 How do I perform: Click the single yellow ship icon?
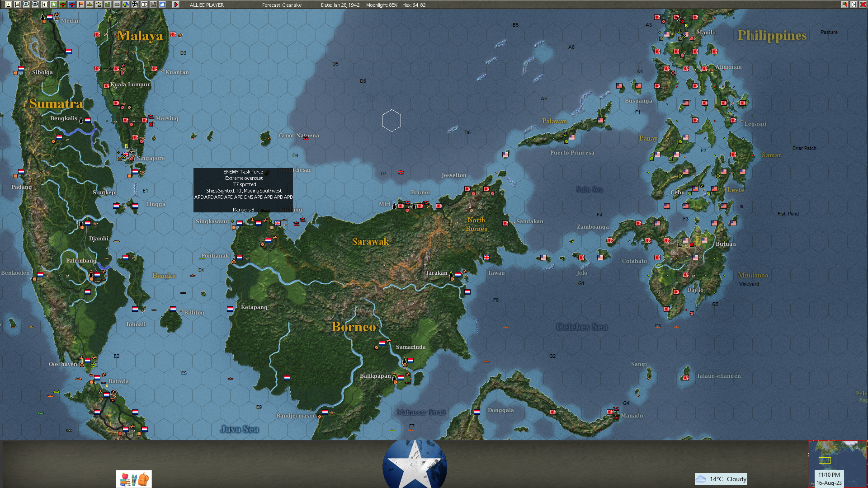[90, 5]
